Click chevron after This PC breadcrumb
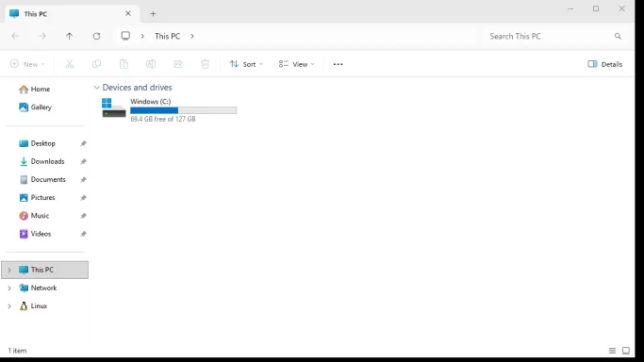This screenshot has width=644, height=362. point(192,36)
